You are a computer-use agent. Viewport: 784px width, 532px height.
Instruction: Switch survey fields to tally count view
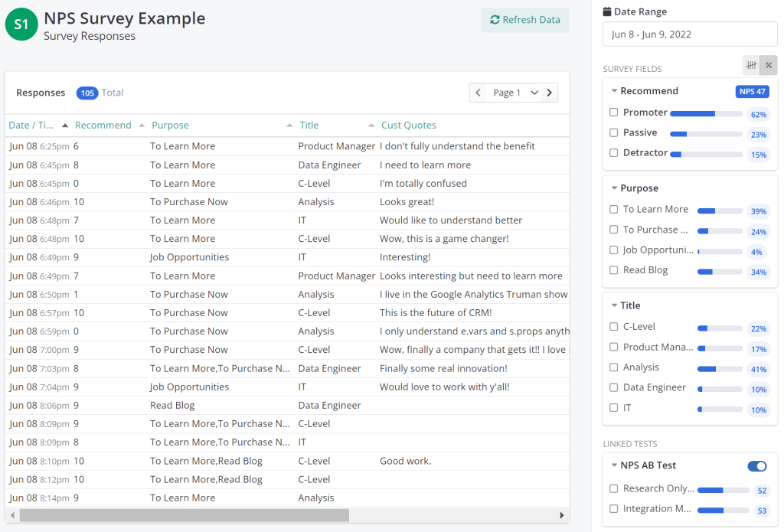(752, 66)
